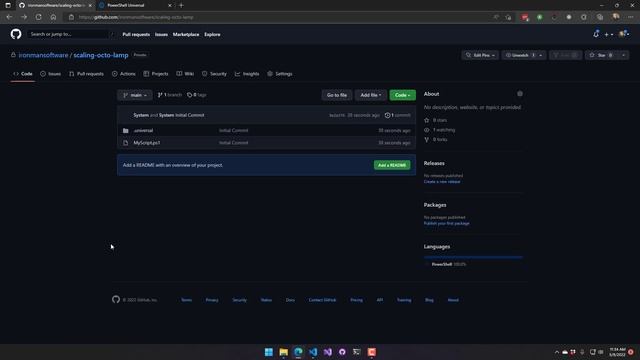Open the notifications bell icon
Viewport: 640px width, 360px height.
[x=596, y=34]
